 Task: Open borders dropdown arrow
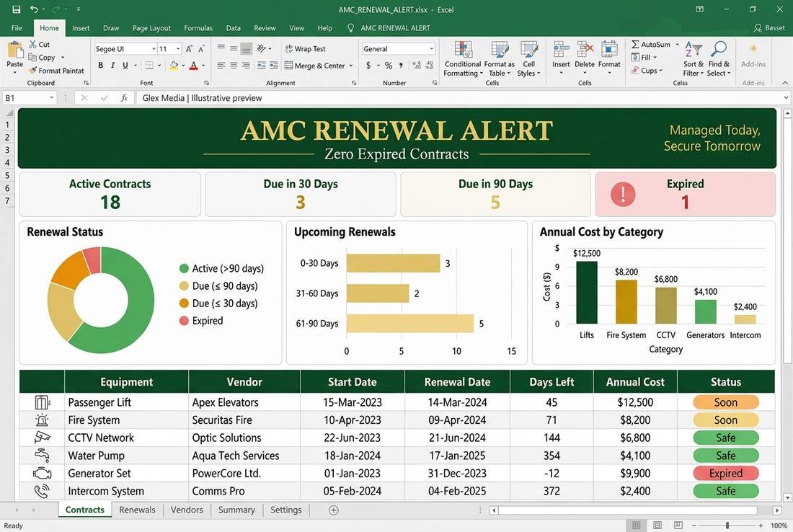point(159,65)
